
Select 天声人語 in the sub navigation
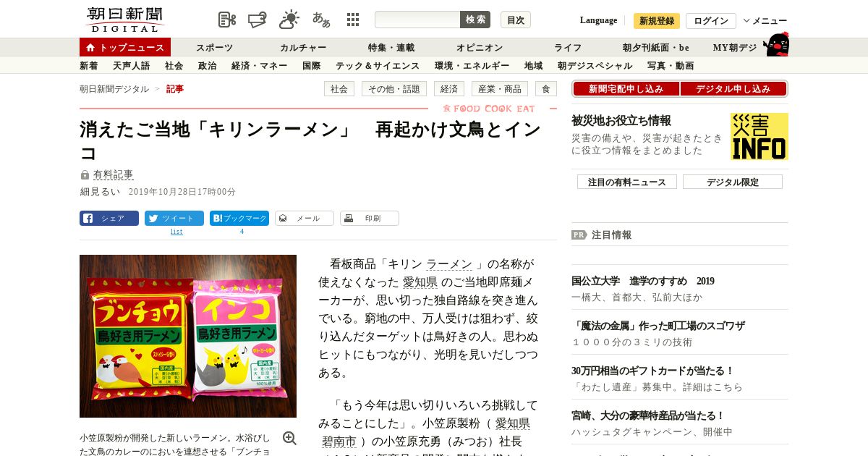coord(132,66)
